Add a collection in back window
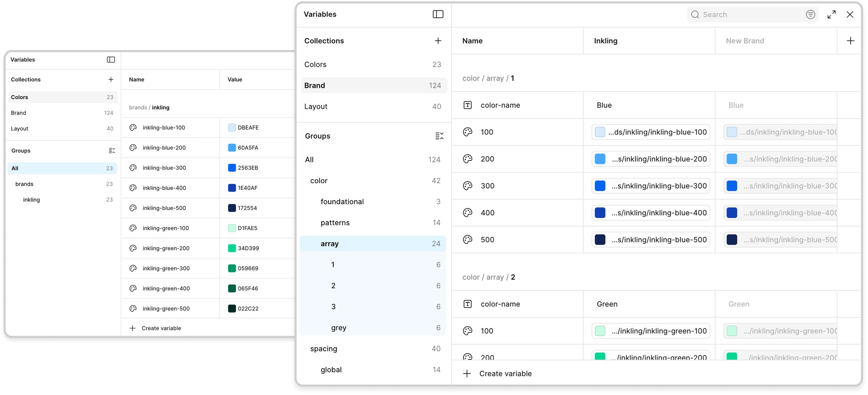This screenshot has height=395, width=868. pos(111,79)
